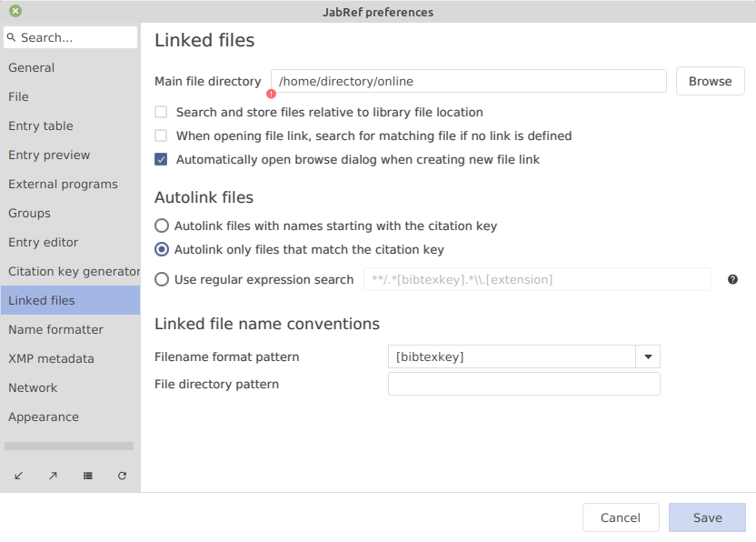Open the Appearance preferences page
The height and width of the screenshot is (542, 756).
coord(43,417)
